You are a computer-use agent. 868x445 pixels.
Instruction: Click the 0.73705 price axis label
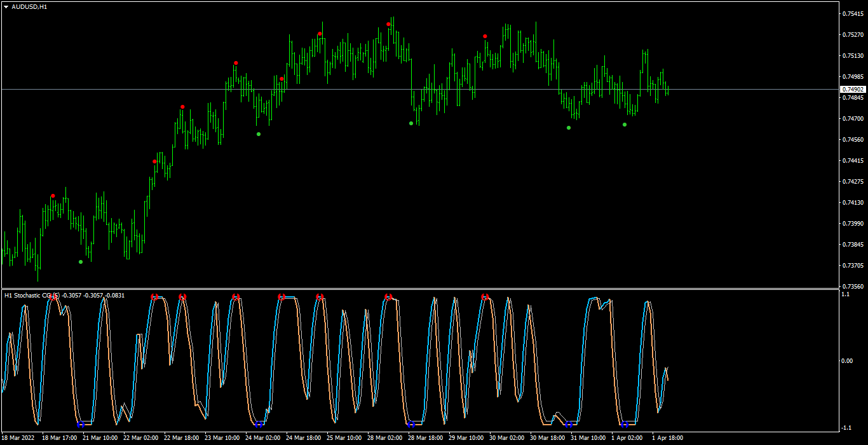point(852,266)
